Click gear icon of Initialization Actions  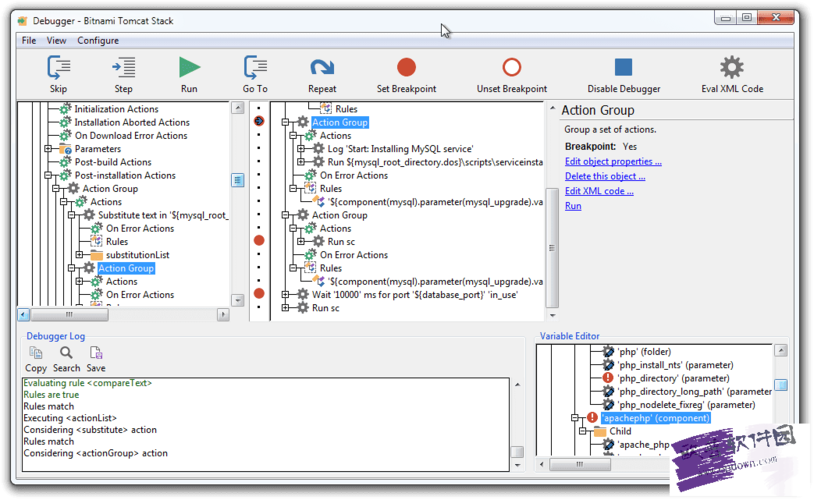[65, 109]
